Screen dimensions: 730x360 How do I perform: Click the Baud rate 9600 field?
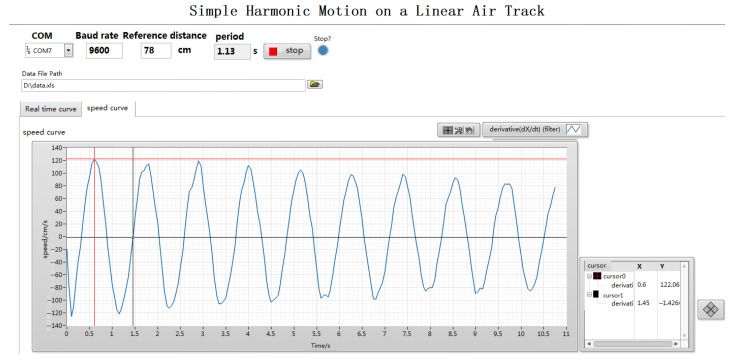tap(104, 51)
